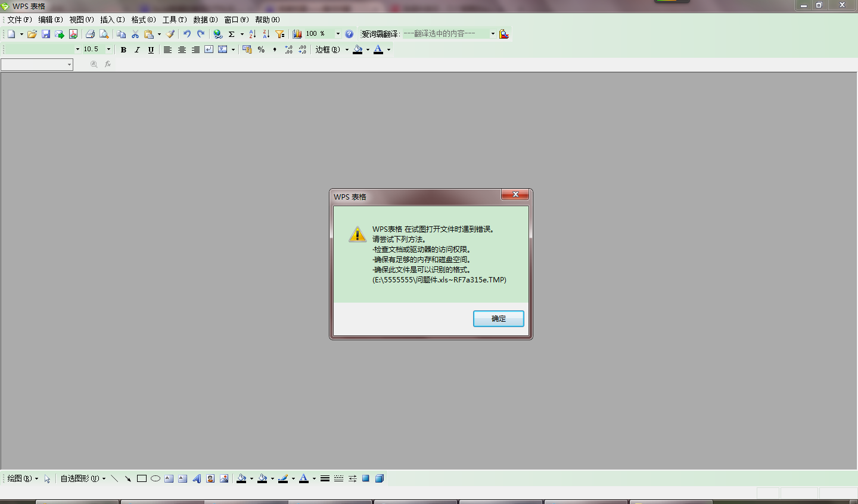Click the Print icon
Screen dimensions: 858x504
[90, 34]
